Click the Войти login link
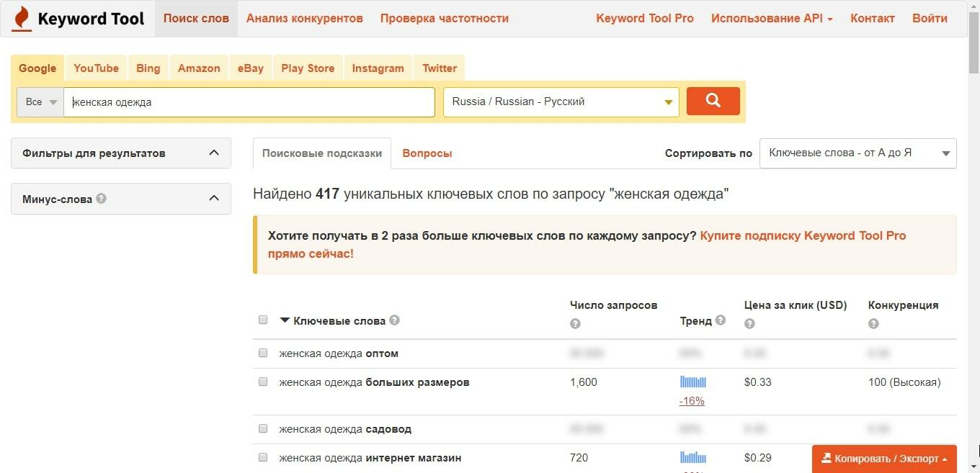980x473 pixels. point(930,19)
